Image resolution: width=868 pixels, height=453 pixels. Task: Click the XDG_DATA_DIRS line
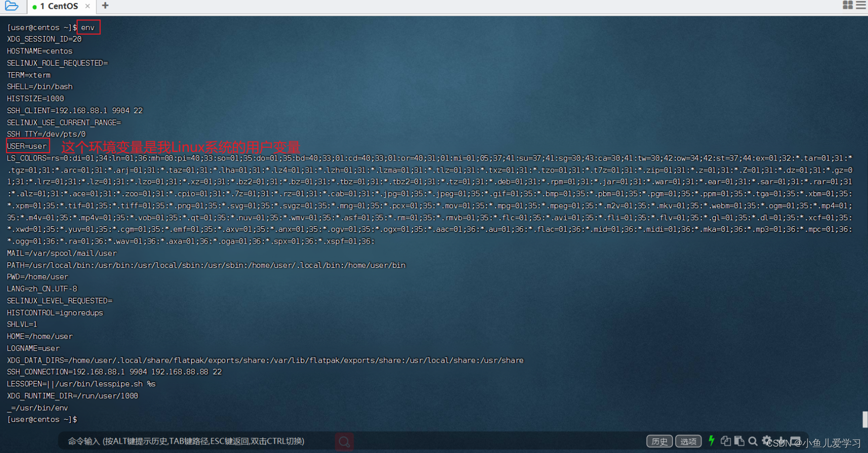click(265, 360)
